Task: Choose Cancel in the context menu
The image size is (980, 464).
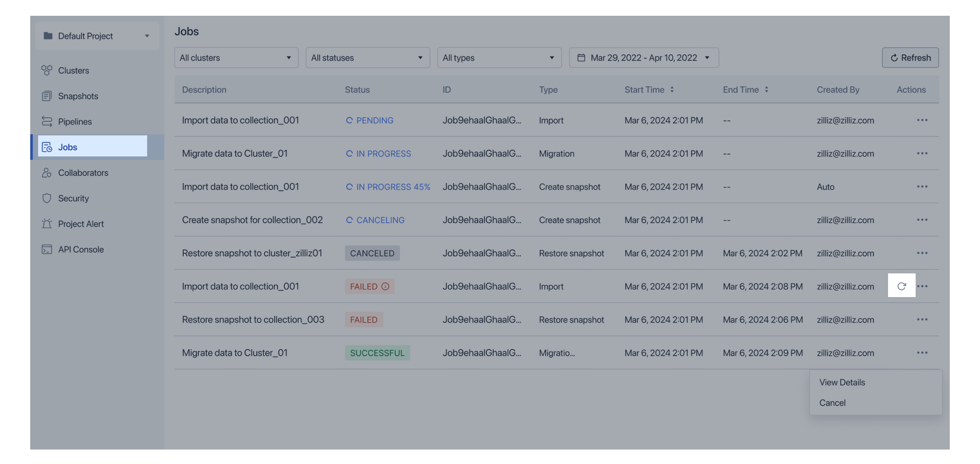Action: [832, 403]
